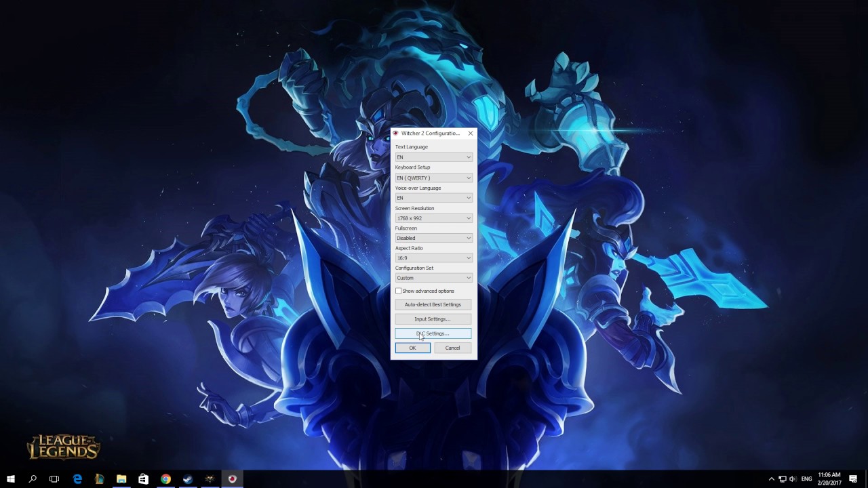Open Voice-over Language dropdown

(433, 198)
